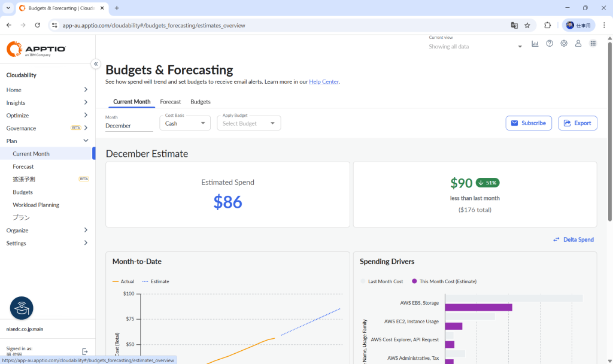Expand the Optimize menu in sidebar
The height and width of the screenshot is (364, 613).
pos(47,116)
